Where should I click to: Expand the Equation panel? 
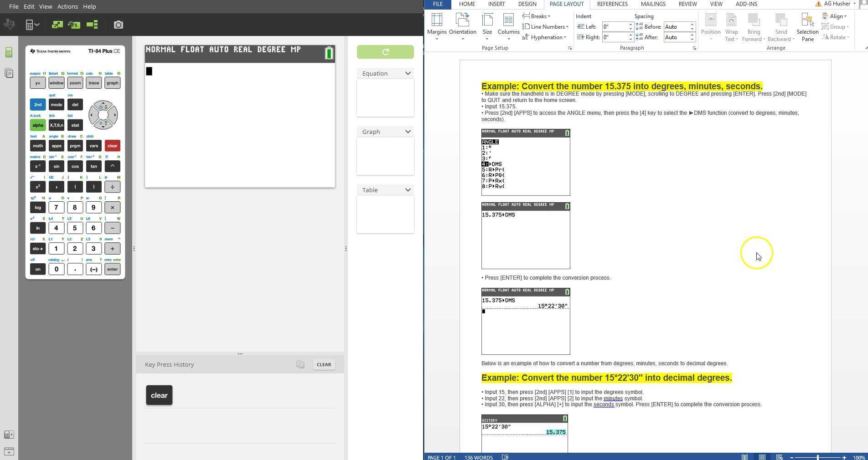tap(407, 73)
